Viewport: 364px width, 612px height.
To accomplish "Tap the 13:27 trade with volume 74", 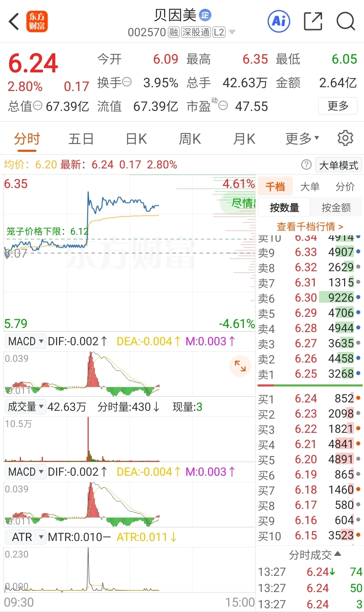I will (310, 572).
